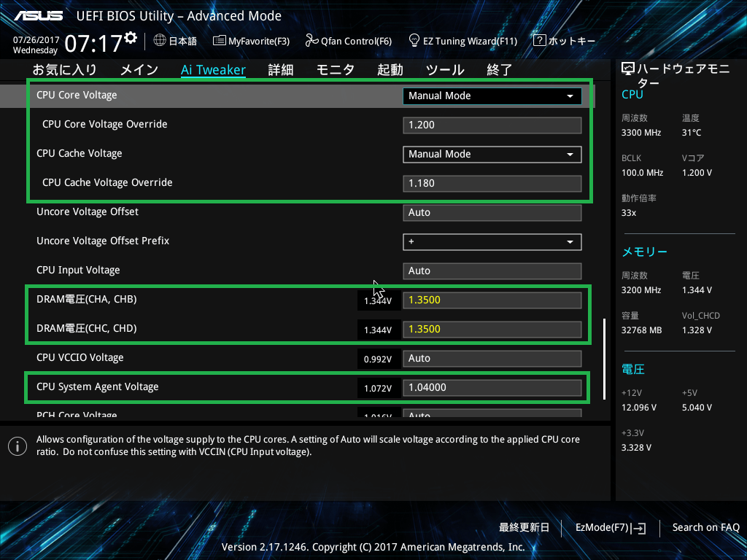Click the info icon beside help text
The image size is (747, 560).
[x=18, y=446]
